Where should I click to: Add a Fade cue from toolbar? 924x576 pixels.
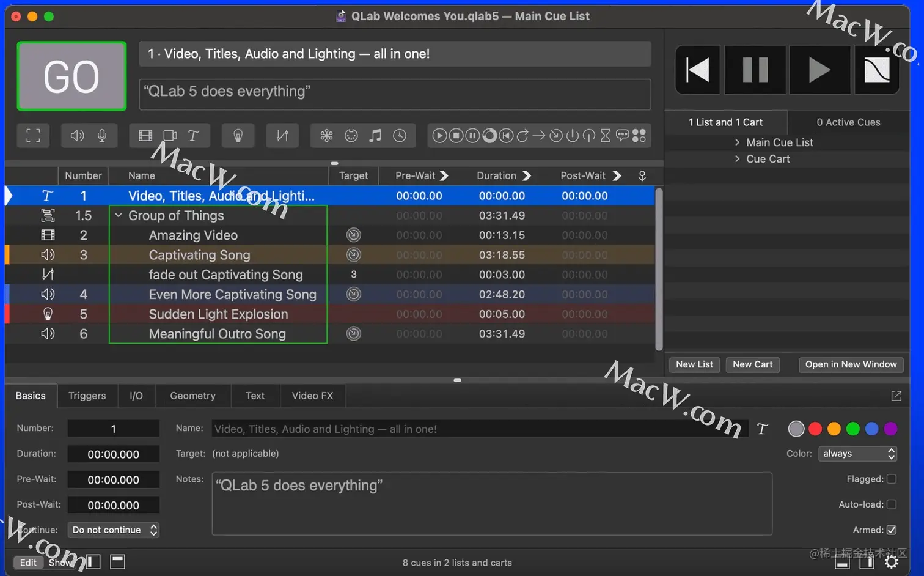coord(282,136)
